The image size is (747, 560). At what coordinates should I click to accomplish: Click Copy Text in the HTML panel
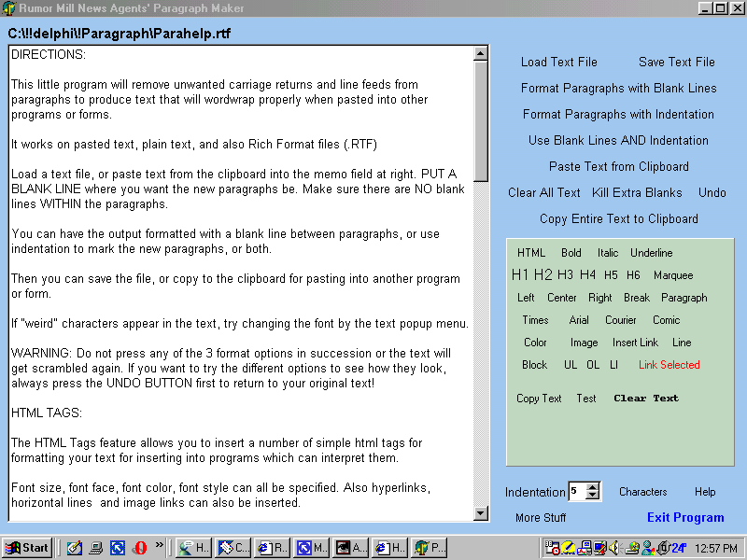(539, 399)
